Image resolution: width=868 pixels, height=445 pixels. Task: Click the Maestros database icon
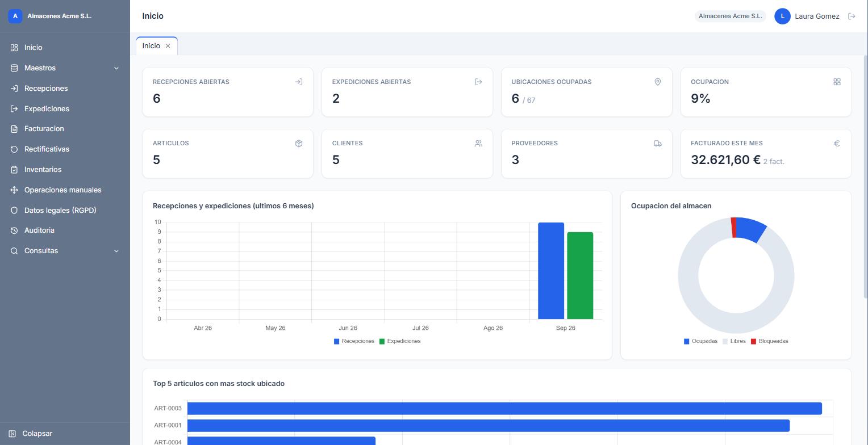click(14, 68)
